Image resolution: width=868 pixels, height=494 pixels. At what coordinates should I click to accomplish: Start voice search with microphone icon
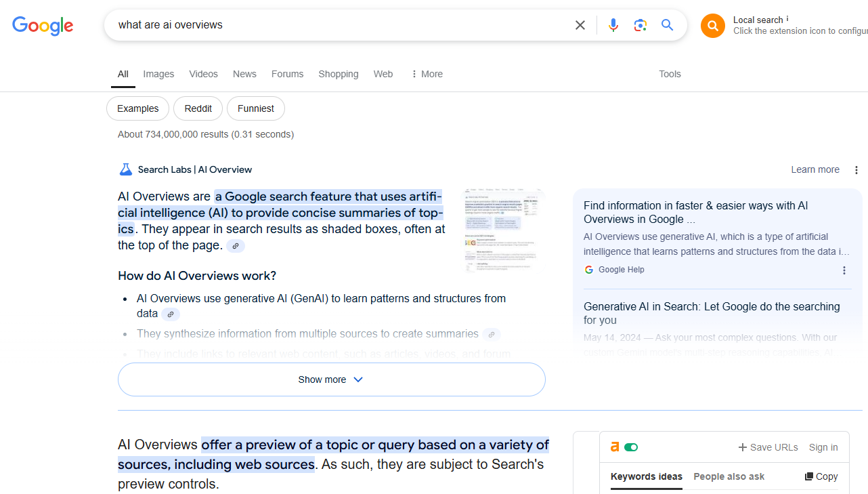613,25
